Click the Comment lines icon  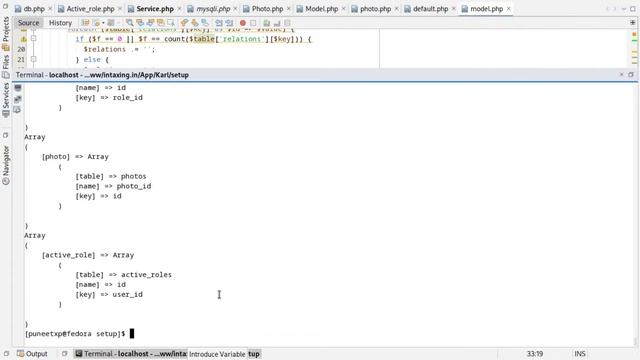pos(267,23)
